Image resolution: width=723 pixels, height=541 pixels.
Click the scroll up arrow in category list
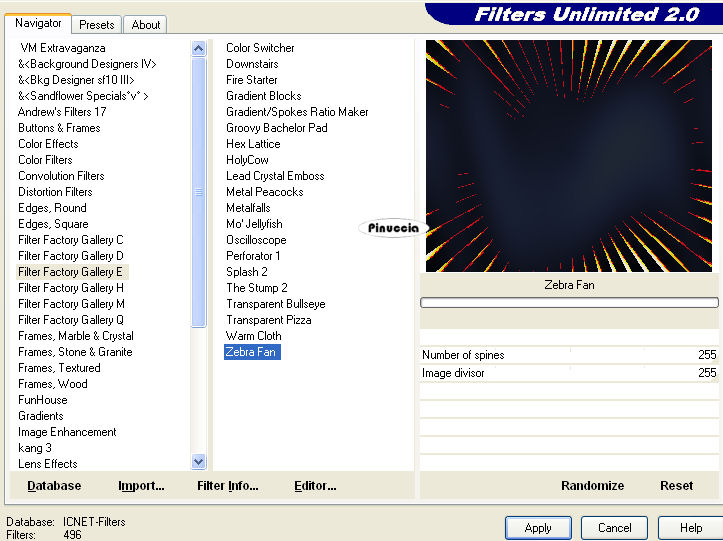[199, 48]
